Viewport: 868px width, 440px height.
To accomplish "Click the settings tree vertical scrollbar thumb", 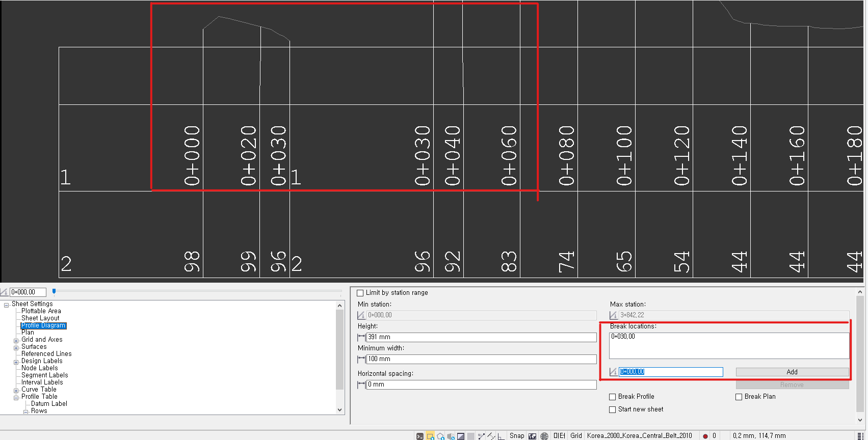I will (339, 349).
